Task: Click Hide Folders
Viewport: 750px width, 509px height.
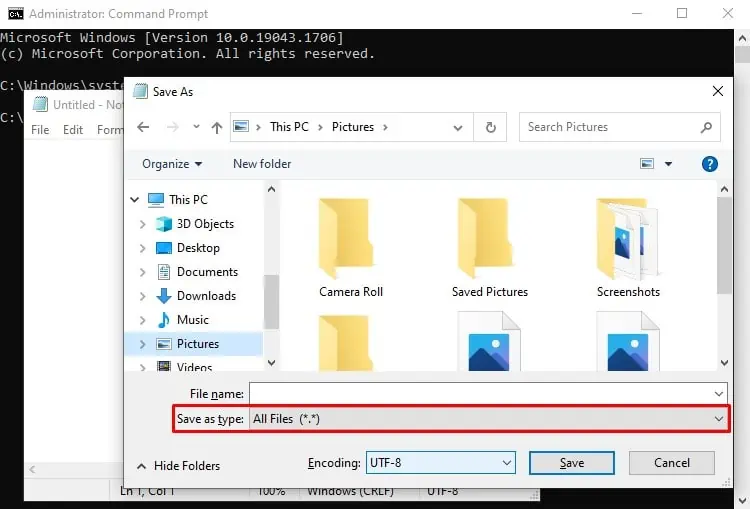Action: 178,465
